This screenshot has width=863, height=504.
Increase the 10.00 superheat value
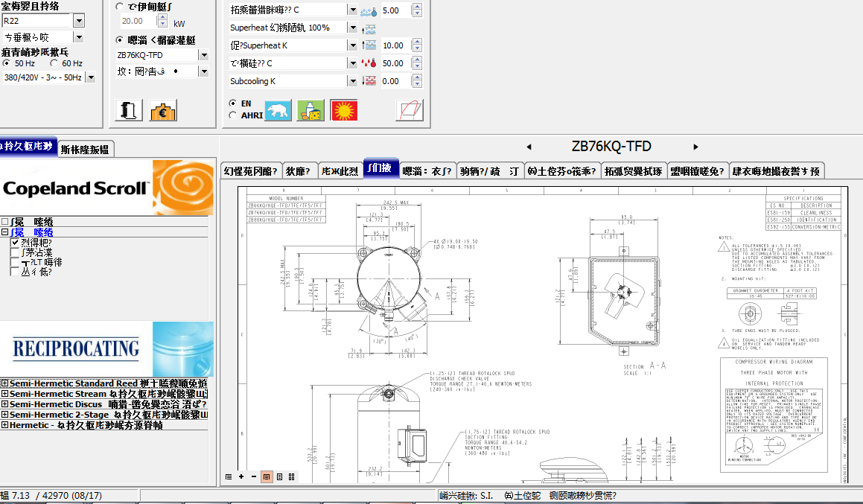pos(417,42)
